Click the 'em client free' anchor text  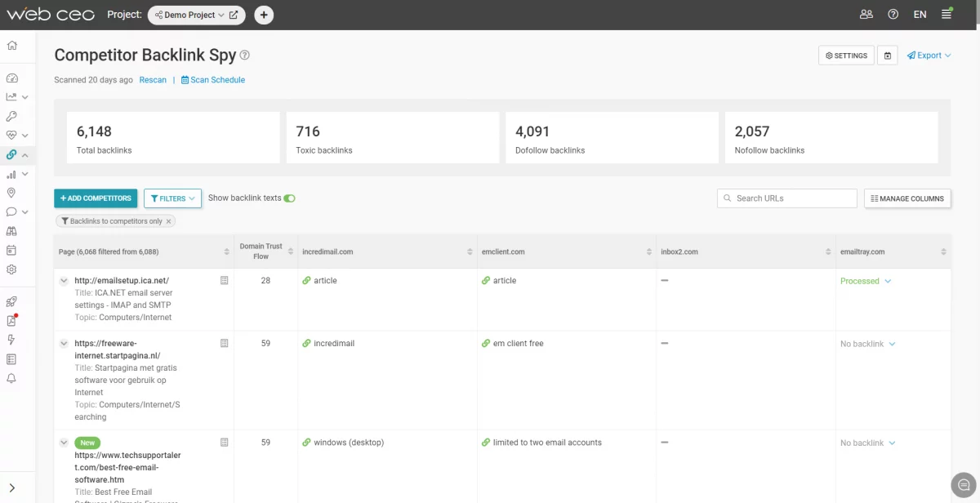tap(518, 344)
